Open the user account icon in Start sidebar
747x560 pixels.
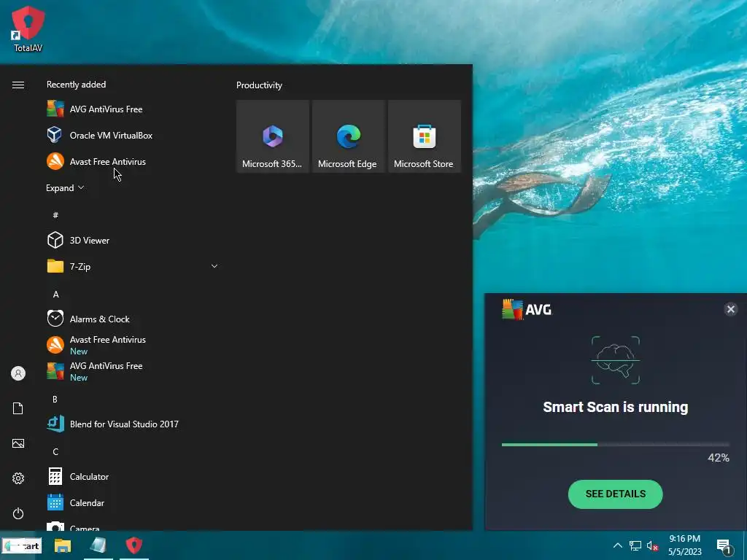[18, 373]
